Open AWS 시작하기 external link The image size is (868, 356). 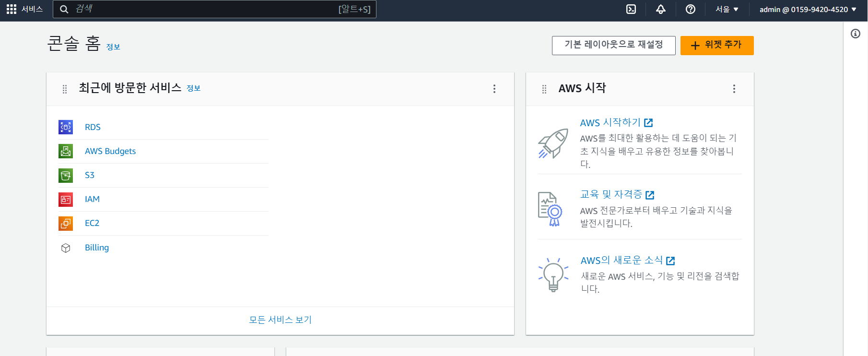coord(616,123)
